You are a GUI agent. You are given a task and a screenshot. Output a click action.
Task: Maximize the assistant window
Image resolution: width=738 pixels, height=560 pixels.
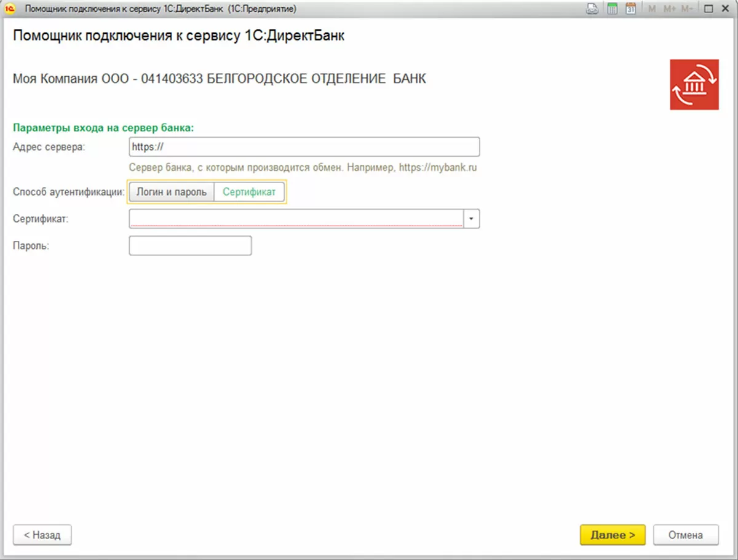[x=708, y=9]
